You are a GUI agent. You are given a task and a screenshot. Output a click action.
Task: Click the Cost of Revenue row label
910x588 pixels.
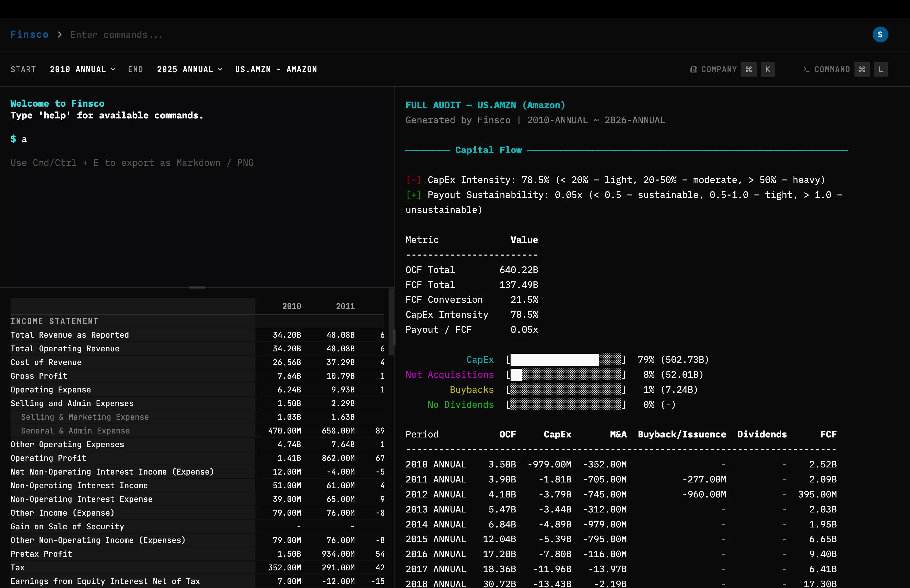(x=46, y=362)
